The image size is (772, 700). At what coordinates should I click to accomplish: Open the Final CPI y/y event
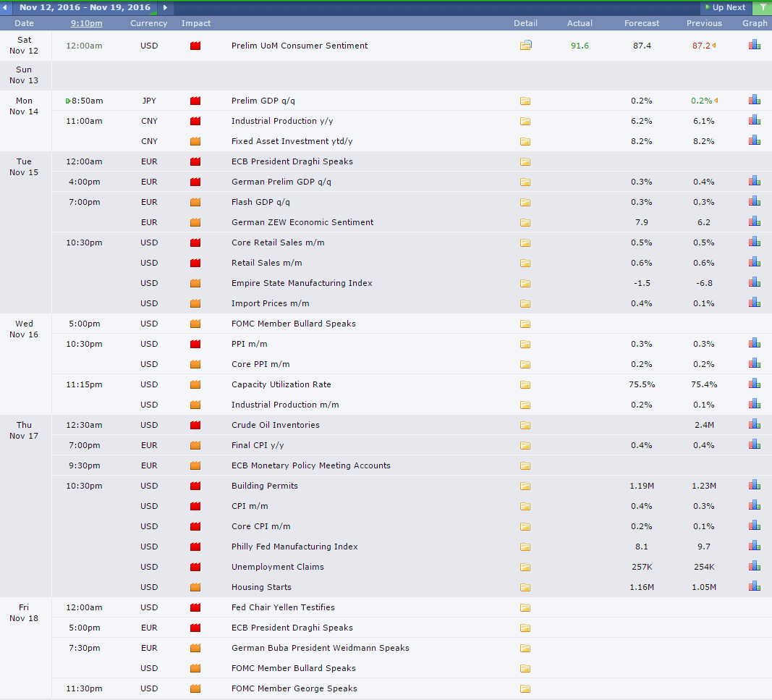point(258,445)
